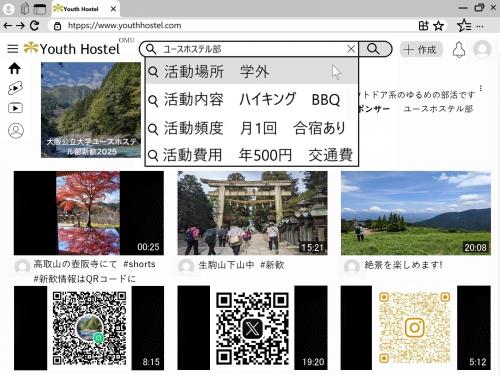Select suggestion 活動場所 学外

tap(252, 71)
